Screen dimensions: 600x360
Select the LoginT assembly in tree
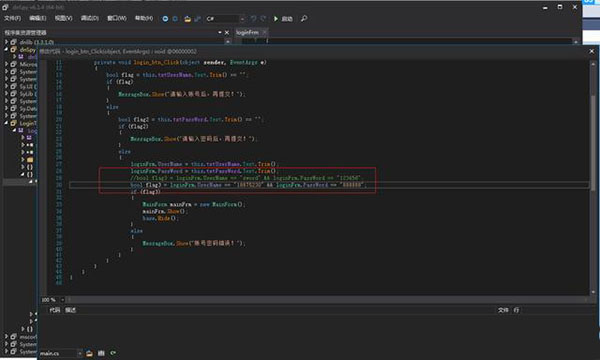[x=28, y=123]
